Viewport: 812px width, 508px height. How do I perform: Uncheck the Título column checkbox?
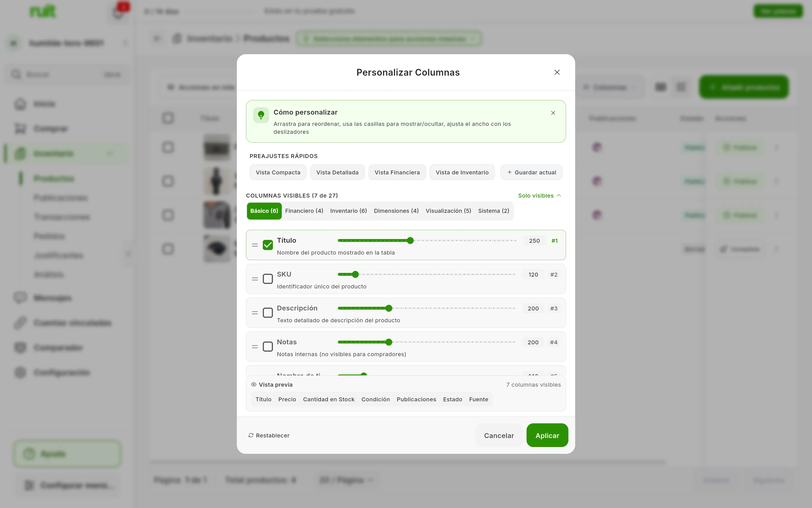(268, 245)
